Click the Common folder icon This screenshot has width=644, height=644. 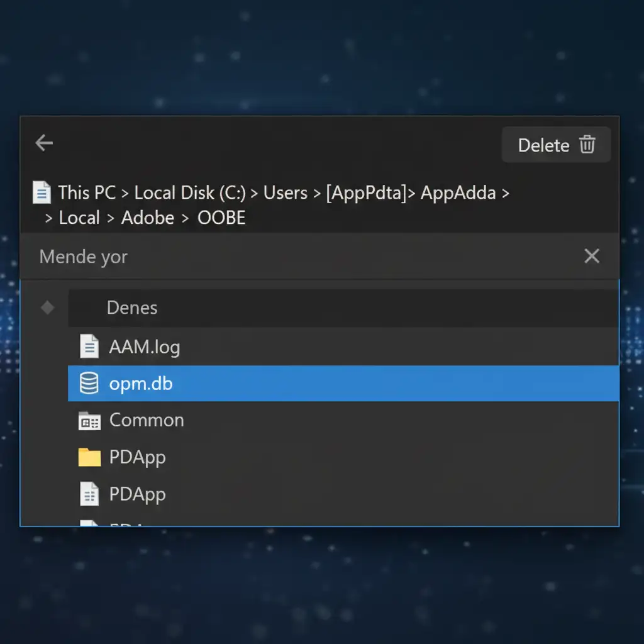tap(89, 421)
